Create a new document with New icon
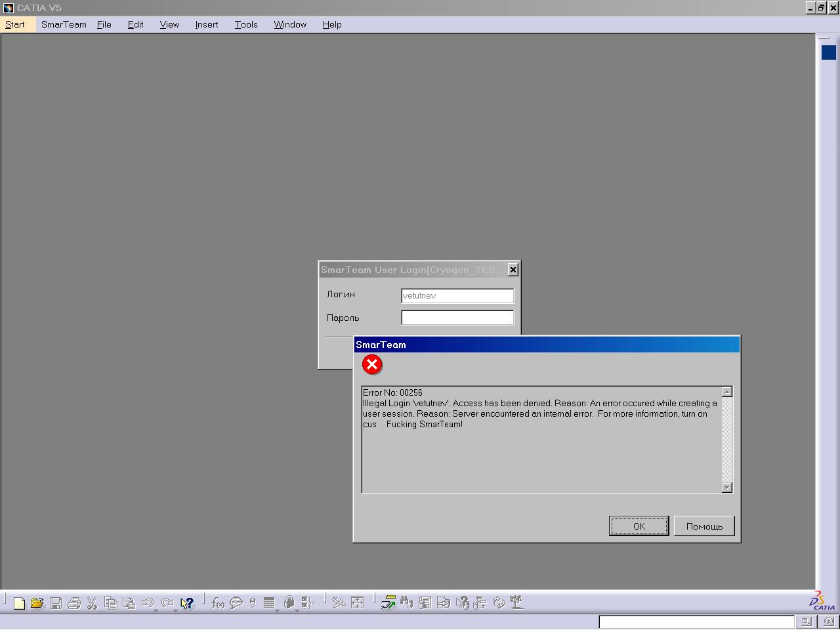 (19, 602)
